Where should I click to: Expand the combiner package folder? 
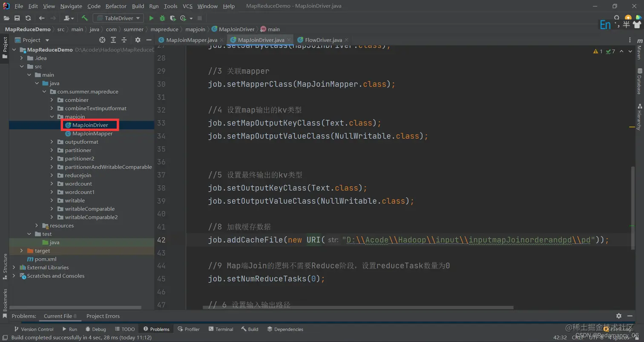[x=52, y=100]
